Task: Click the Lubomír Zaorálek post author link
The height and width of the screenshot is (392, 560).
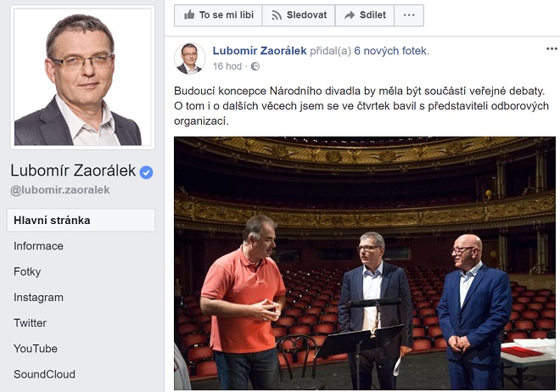Action: click(x=260, y=51)
